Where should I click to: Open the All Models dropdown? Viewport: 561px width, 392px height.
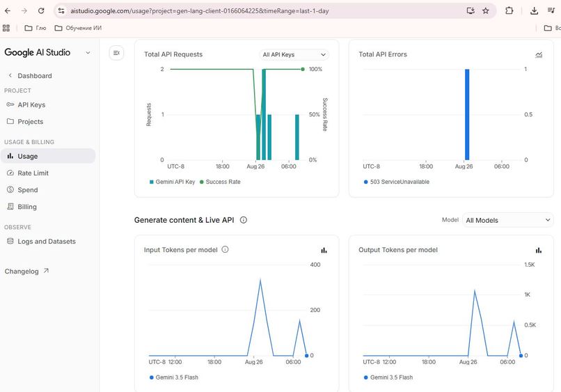(507, 220)
